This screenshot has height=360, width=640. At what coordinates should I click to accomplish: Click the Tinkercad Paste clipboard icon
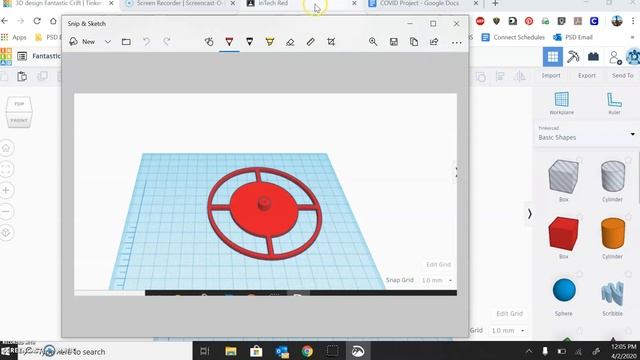[22, 76]
